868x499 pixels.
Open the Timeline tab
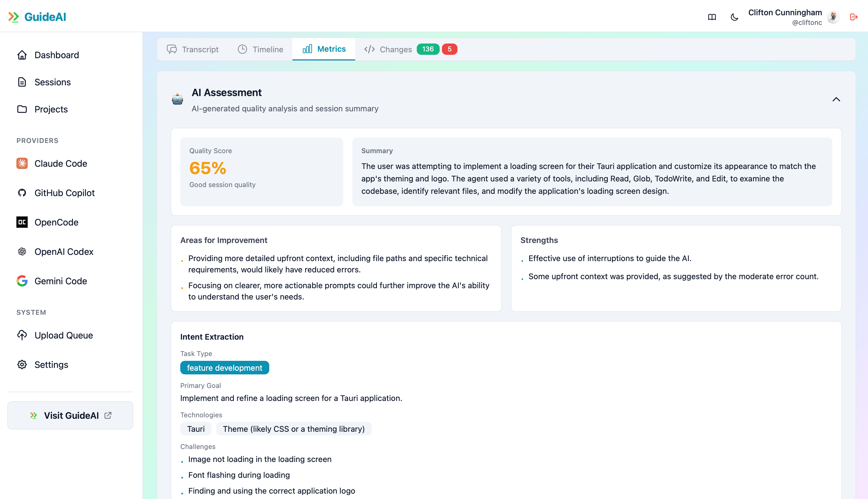[x=261, y=49]
